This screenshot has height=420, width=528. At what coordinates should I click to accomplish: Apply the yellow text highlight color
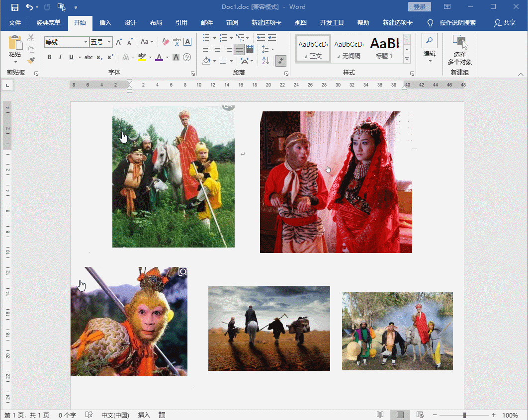click(142, 57)
